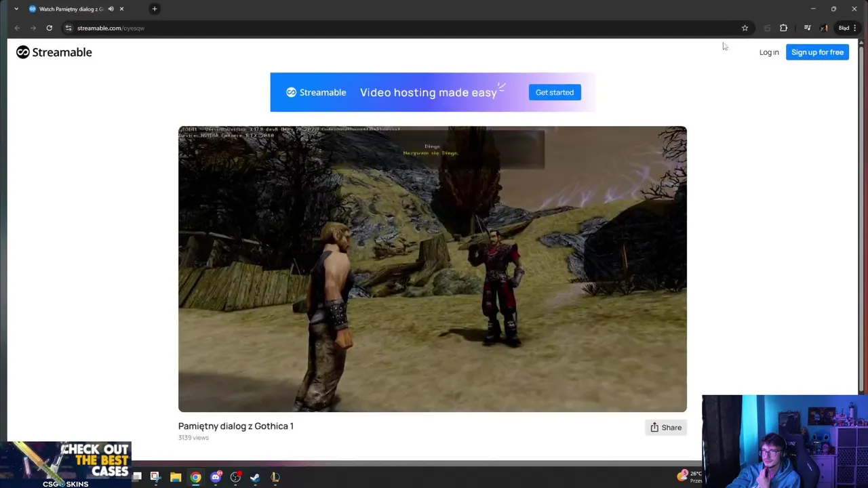Click Get started in the Streamable banner
This screenshot has height=488, width=868.
click(555, 92)
